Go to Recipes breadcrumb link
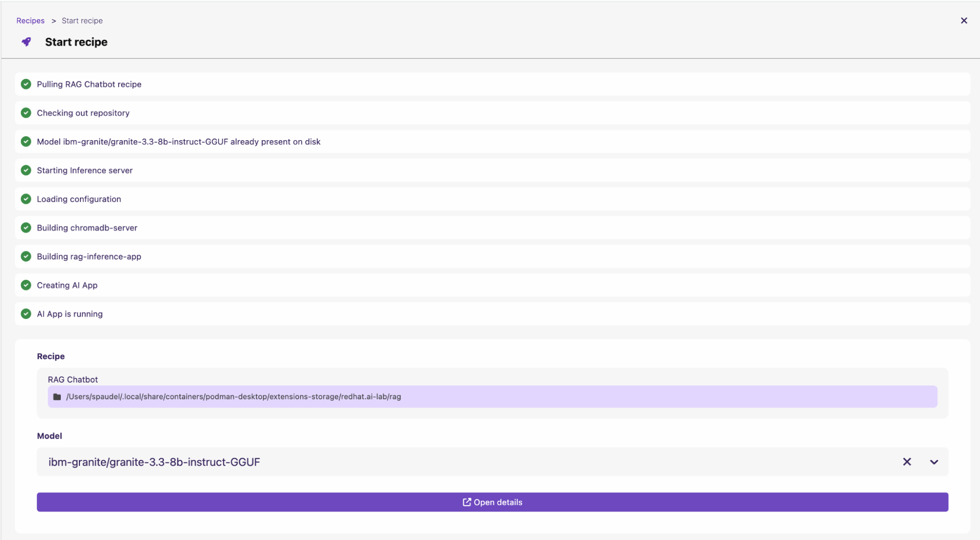 coord(30,21)
